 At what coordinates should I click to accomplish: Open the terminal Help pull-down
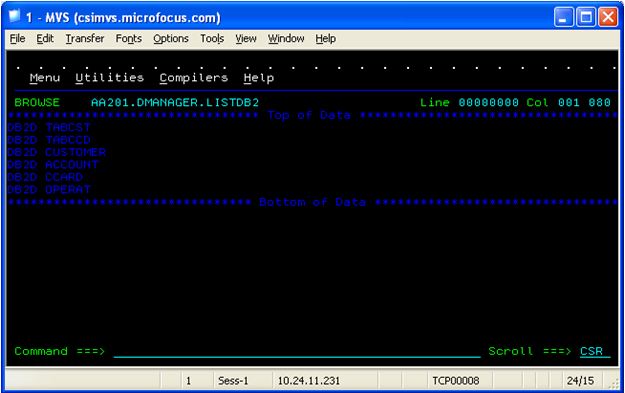259,78
